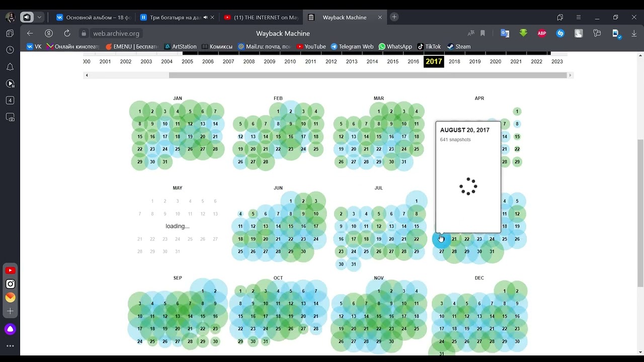Switch to the VK 'Основной альбом' tab
The image size is (644, 362).
93,17
